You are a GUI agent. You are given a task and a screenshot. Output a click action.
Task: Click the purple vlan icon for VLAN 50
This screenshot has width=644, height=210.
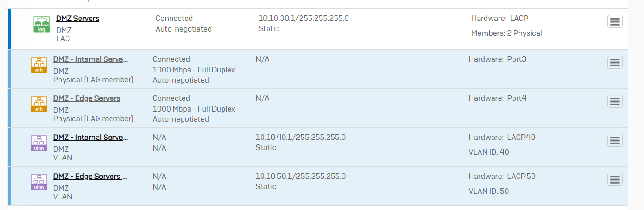[39, 182]
